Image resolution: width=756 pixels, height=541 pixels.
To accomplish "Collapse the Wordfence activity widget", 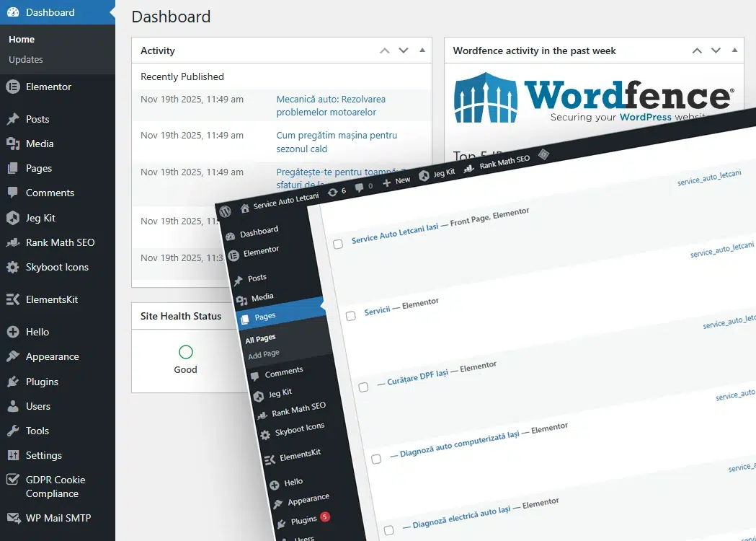I will [x=735, y=50].
